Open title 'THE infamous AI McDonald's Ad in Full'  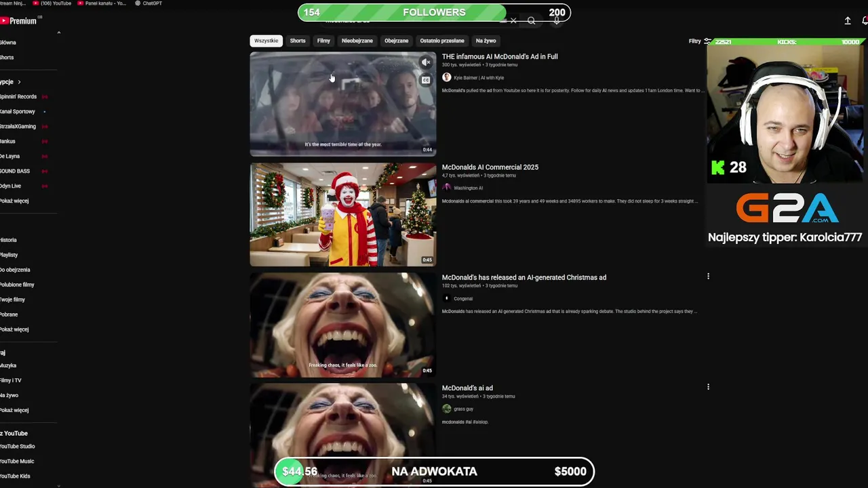click(x=500, y=57)
